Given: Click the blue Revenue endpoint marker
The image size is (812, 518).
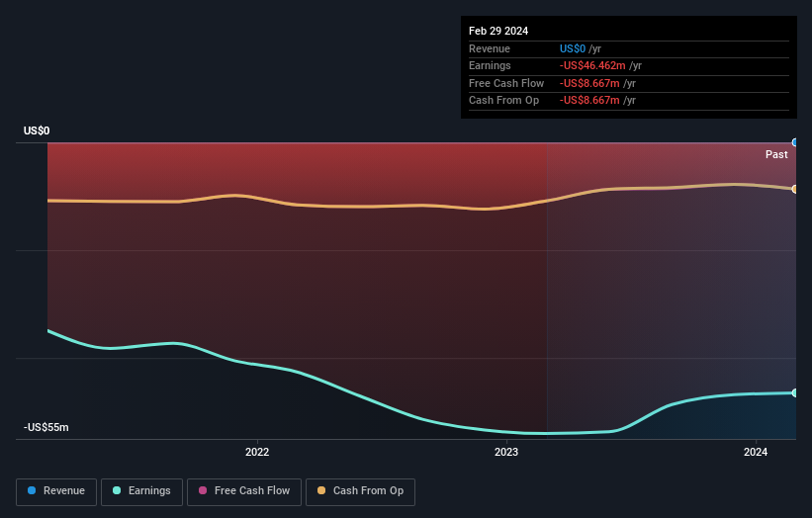Looking at the screenshot, I should point(795,142).
